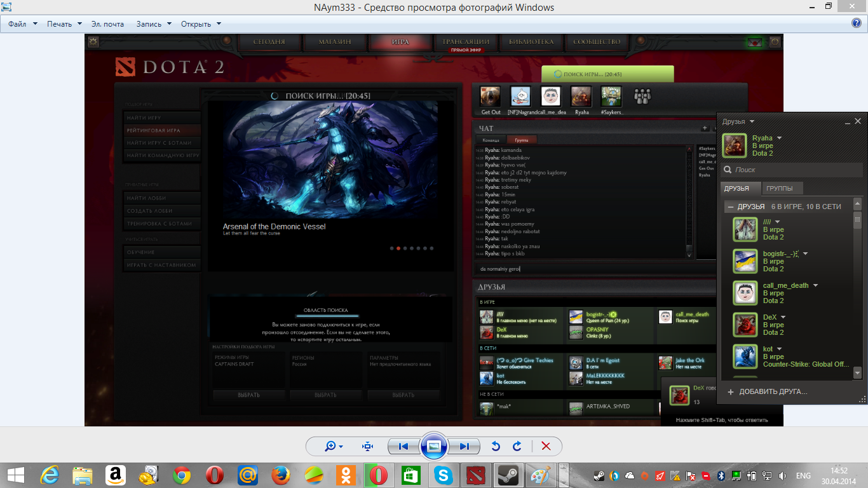Click bogistr friend avatar in Dota friends panel
Viewport: 868px width, 488px height.
(576, 317)
